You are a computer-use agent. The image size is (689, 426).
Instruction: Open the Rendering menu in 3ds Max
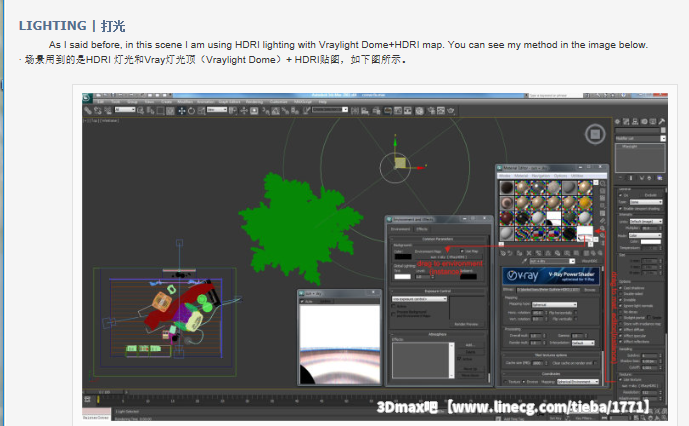click(254, 102)
